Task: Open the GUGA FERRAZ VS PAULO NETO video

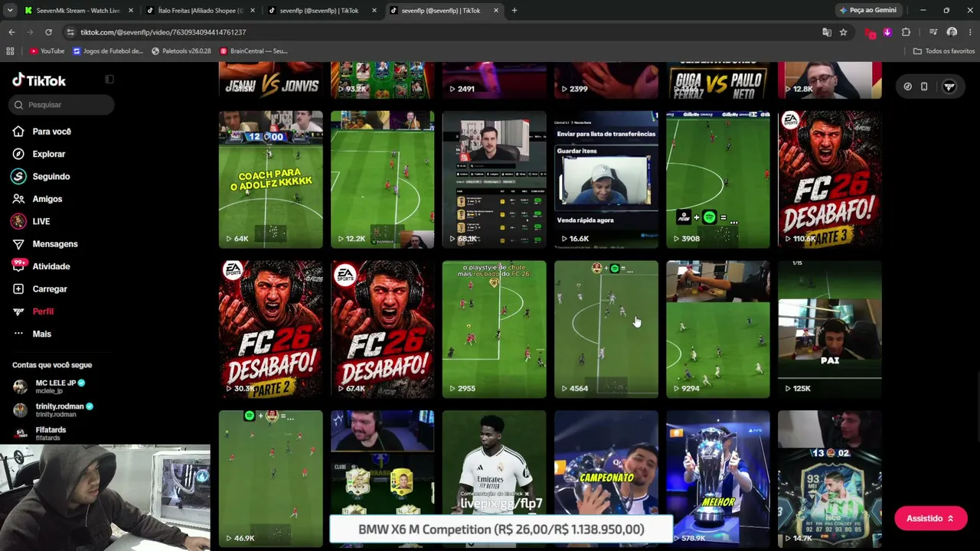Action: coord(718,80)
